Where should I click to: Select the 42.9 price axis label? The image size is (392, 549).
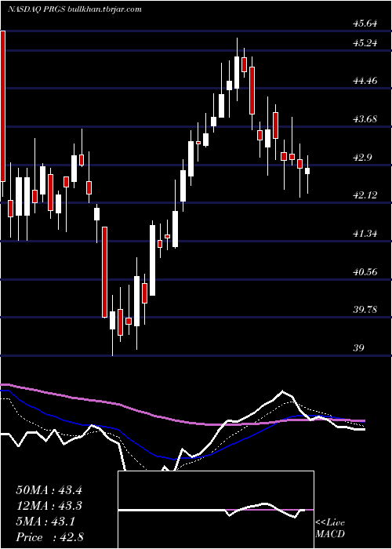[362, 157]
